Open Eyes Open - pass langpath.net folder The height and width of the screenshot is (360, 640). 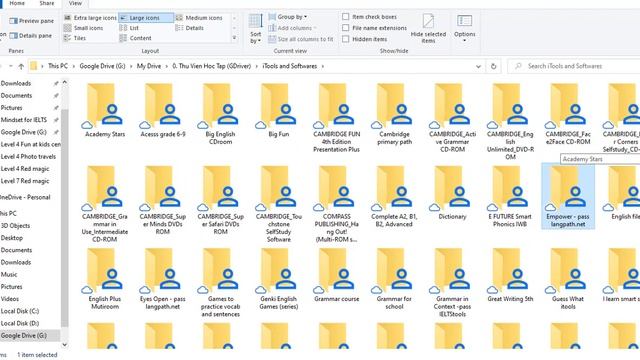(162, 278)
